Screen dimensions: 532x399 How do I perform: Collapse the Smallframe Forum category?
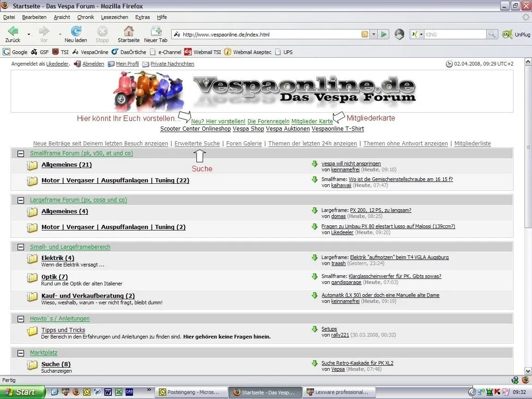21,153
